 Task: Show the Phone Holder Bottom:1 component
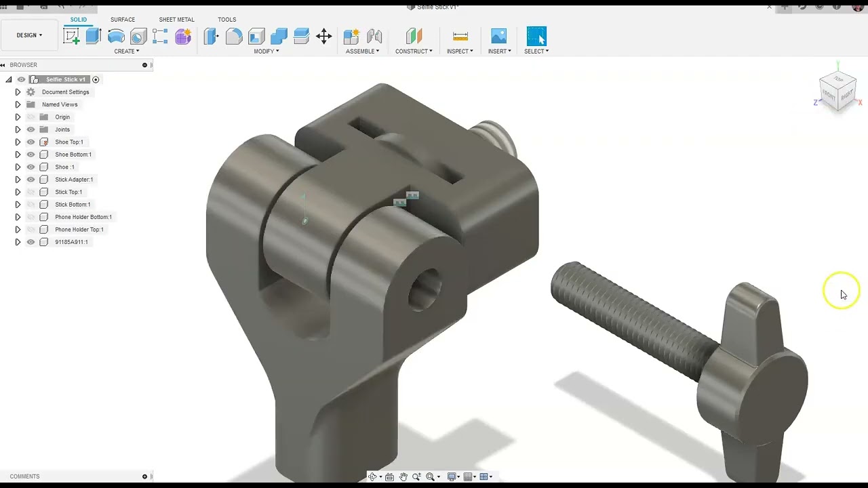[31, 217]
